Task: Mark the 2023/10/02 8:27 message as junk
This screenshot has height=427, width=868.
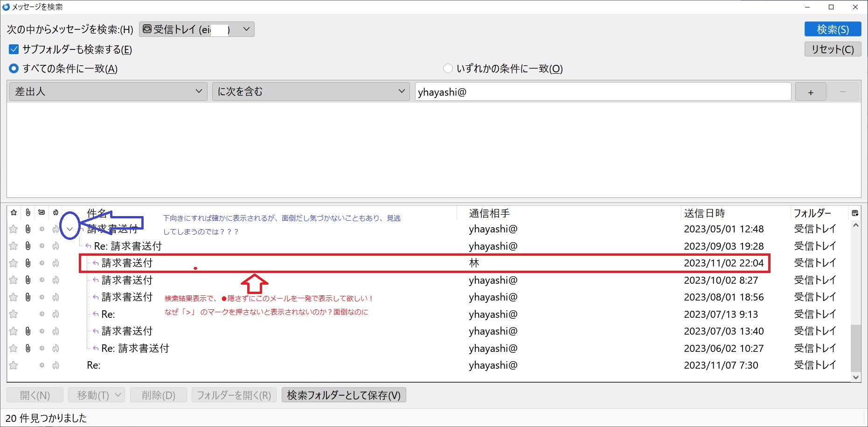Action: point(56,280)
